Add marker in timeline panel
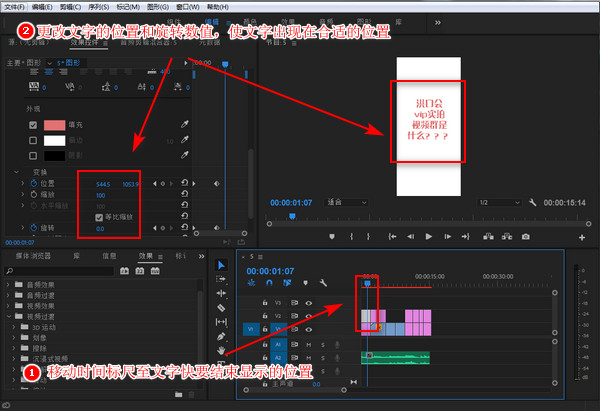600x411 pixels. click(x=305, y=283)
